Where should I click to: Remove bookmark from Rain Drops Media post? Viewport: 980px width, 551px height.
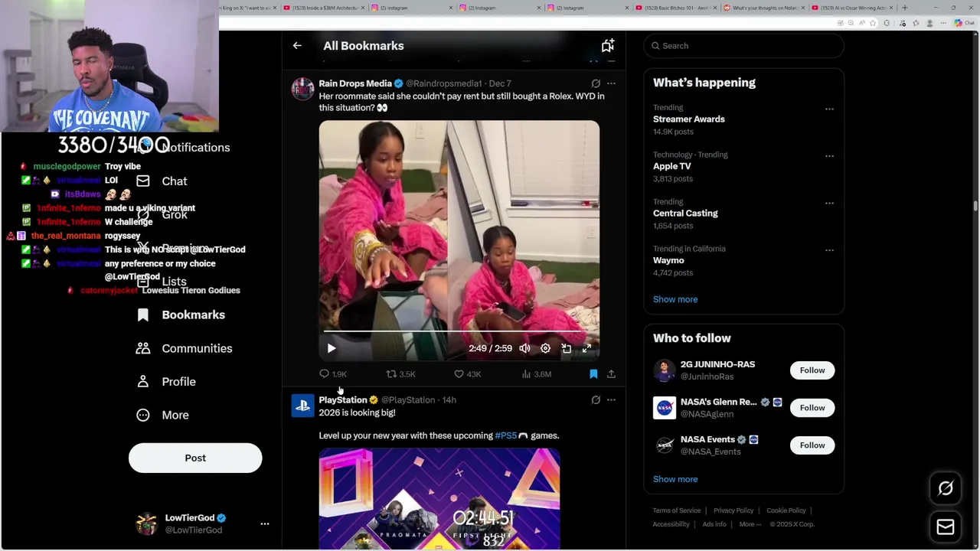click(x=593, y=374)
